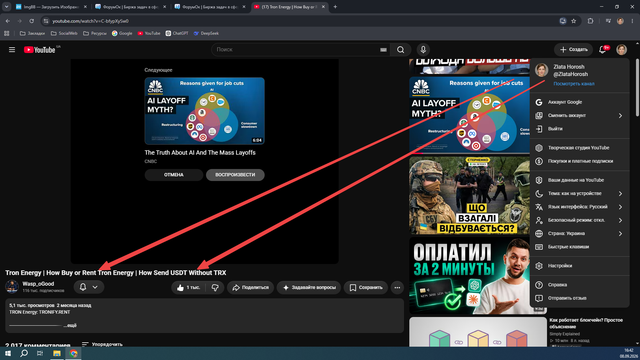Open subscription notification bell dropdown
640x360 pixels.
click(89, 287)
